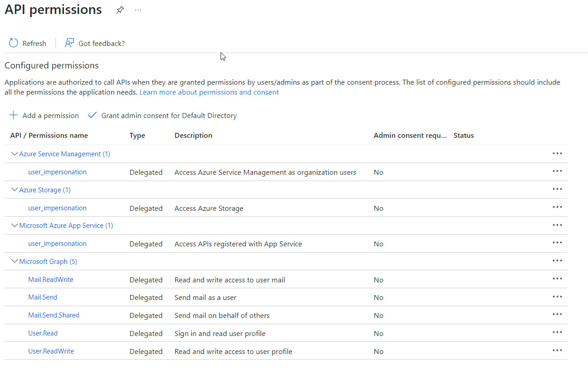The height and width of the screenshot is (372, 588).
Task: Collapse the Microsoft Graph chevron
Action: 14,261
